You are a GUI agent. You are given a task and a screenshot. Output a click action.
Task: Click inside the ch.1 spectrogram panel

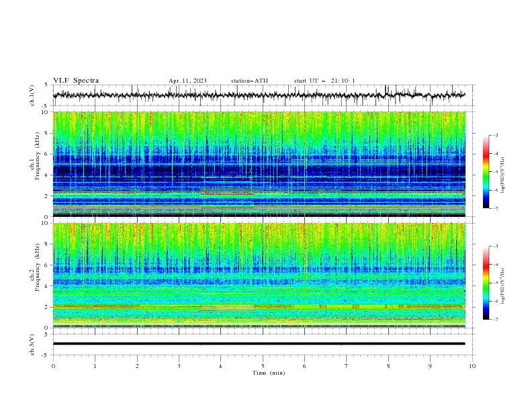(259, 164)
